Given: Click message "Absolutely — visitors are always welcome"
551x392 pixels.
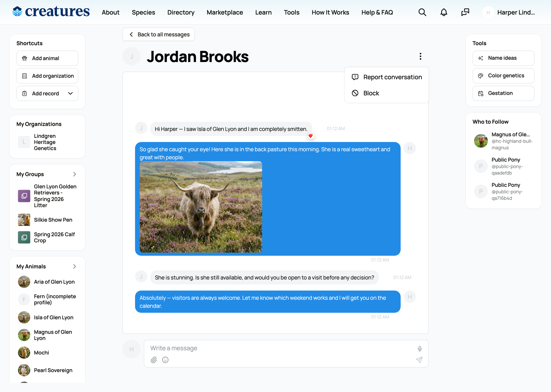Looking at the screenshot, I should 268,302.
